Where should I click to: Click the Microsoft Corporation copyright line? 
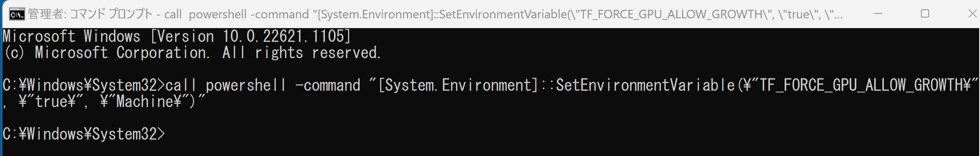coord(192,53)
